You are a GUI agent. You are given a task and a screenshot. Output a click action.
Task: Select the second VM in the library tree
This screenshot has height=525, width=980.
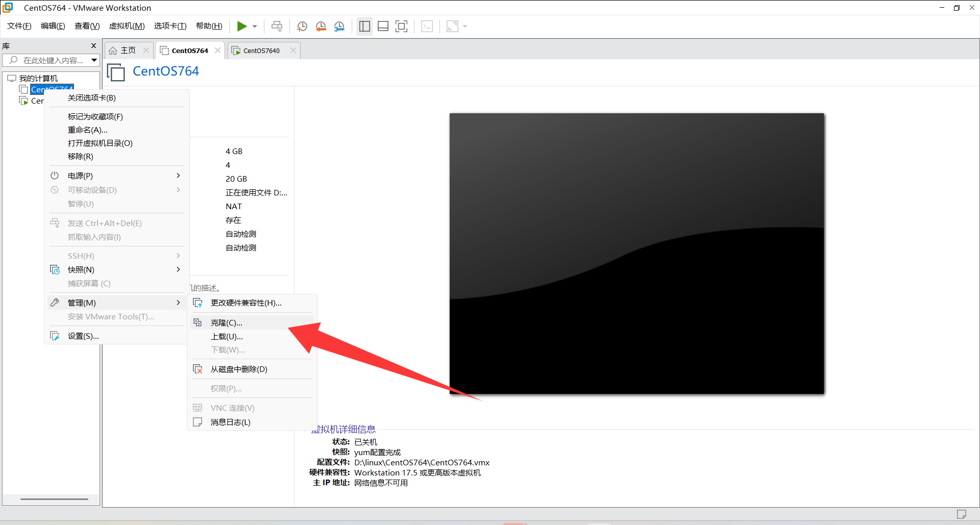[x=37, y=101]
